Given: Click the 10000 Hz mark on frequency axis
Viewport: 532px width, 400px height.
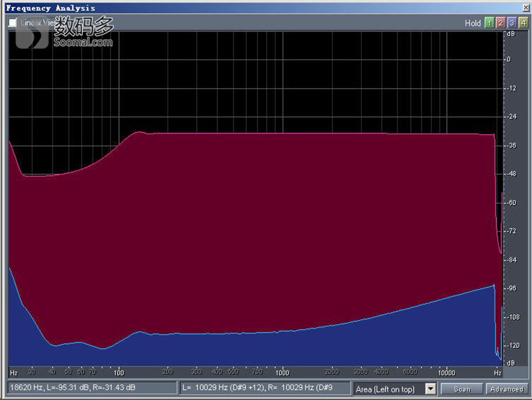Looking at the screenshot, I should coord(446,372).
